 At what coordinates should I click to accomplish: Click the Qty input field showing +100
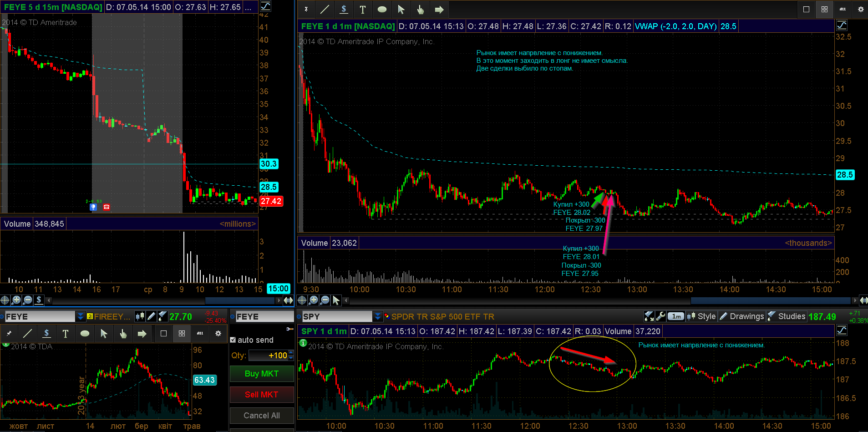click(x=269, y=356)
